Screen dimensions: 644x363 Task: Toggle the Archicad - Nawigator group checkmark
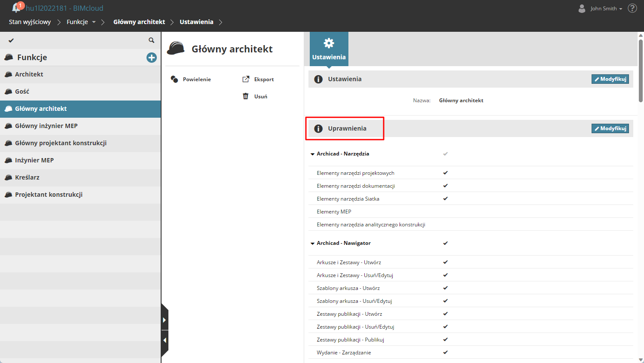click(x=446, y=243)
